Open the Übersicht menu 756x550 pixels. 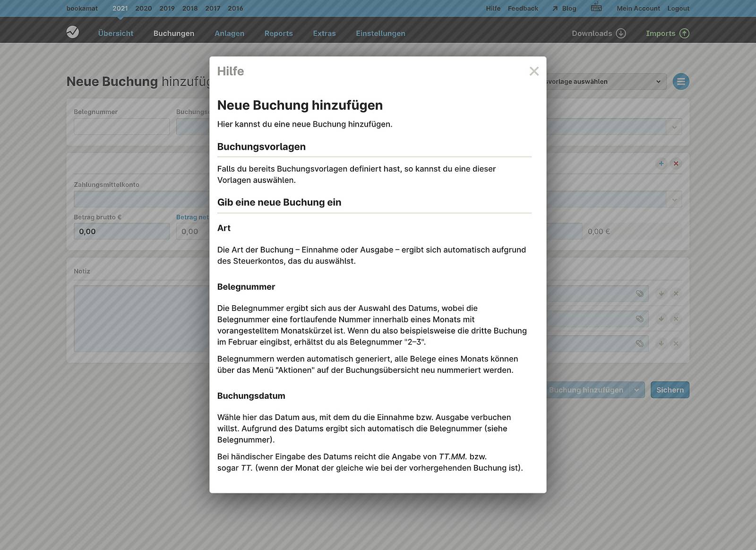[116, 34]
